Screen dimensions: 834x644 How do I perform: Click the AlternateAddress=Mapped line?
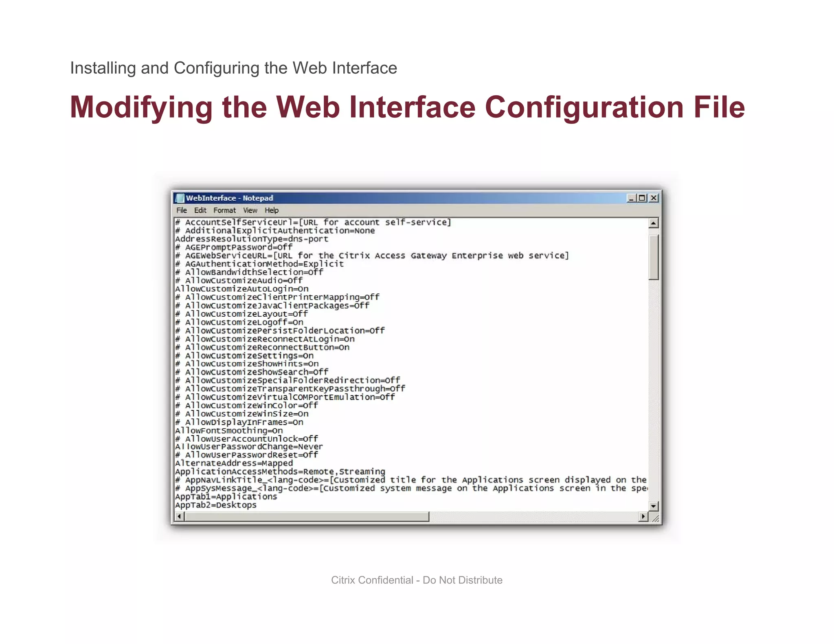coord(234,464)
